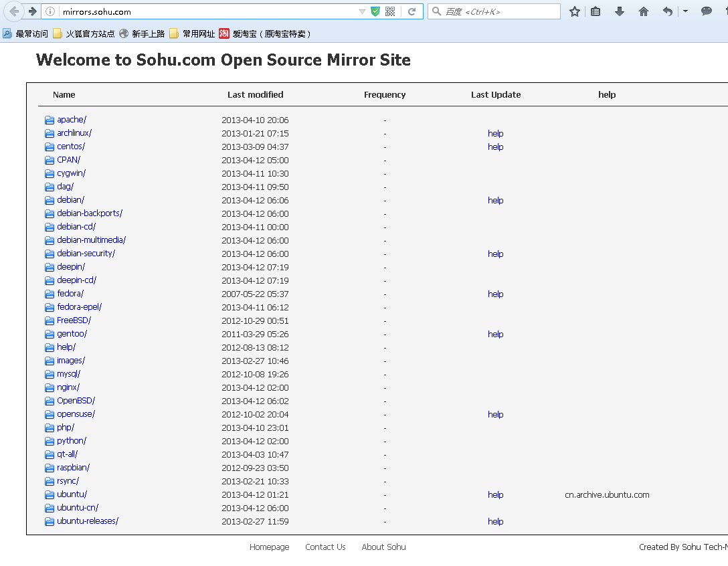The height and width of the screenshot is (566, 728).
Task: Go to home page icon
Action: pos(644,11)
